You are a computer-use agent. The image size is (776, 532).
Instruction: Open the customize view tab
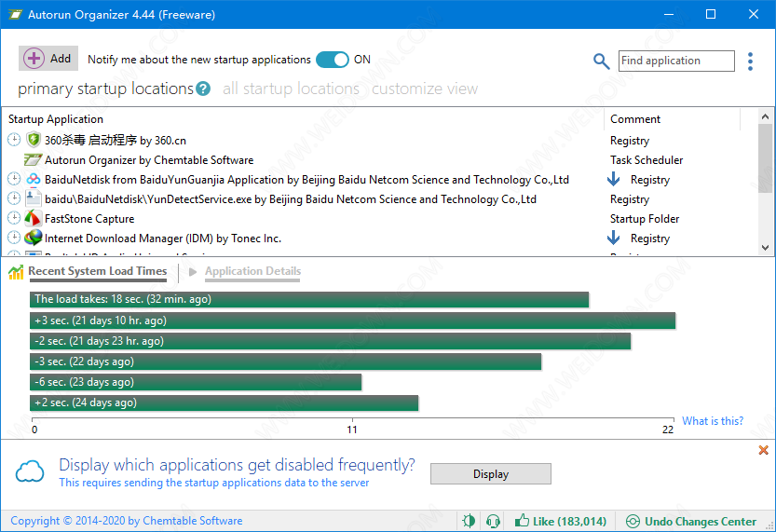[x=425, y=89]
